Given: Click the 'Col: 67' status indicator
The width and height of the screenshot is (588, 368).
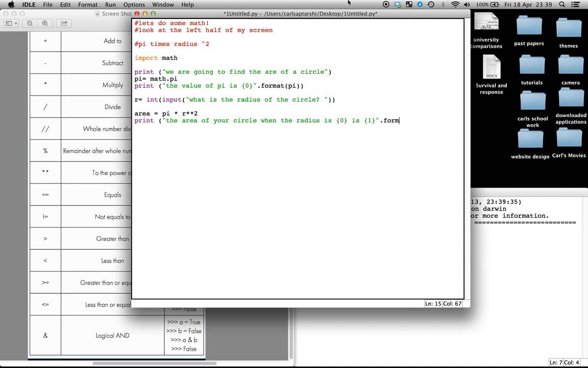Looking at the screenshot, I should (452, 304).
